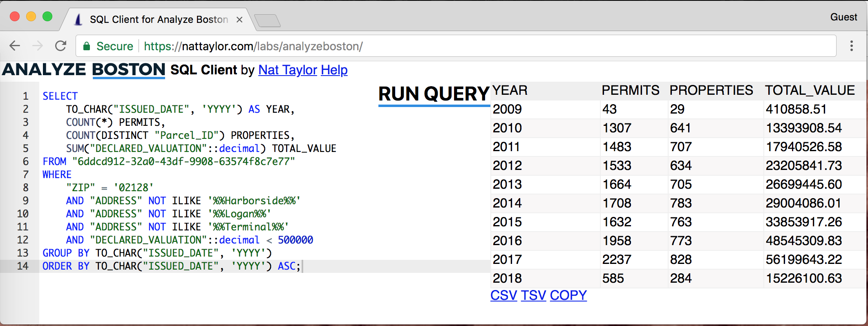Download results via the TSV link
The height and width of the screenshot is (326, 868).
[x=534, y=295]
